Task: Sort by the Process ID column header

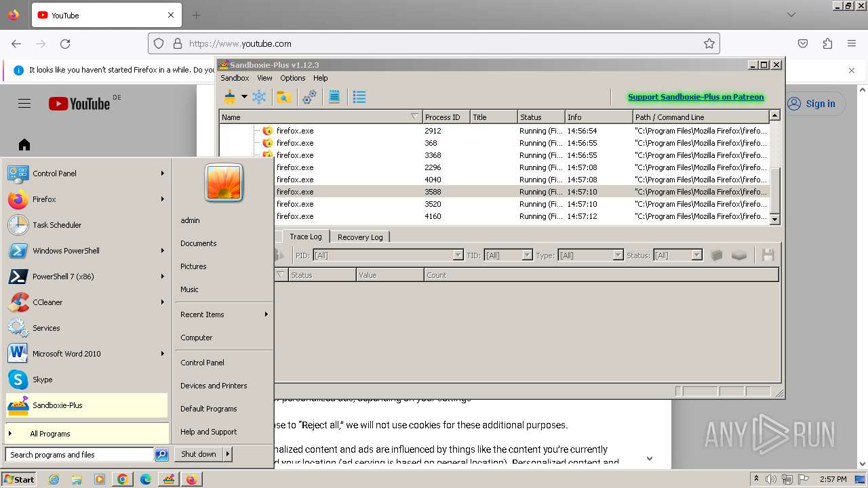Action: pyautogui.click(x=446, y=117)
